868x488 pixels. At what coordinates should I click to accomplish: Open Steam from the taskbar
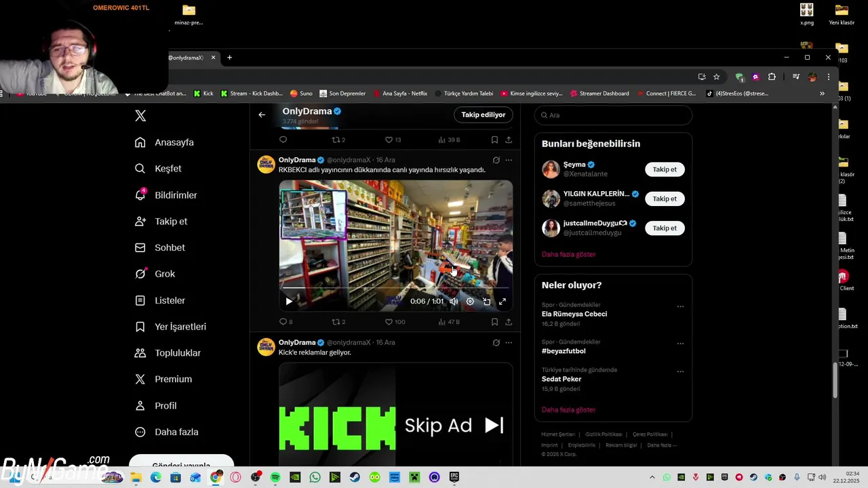[x=355, y=478]
